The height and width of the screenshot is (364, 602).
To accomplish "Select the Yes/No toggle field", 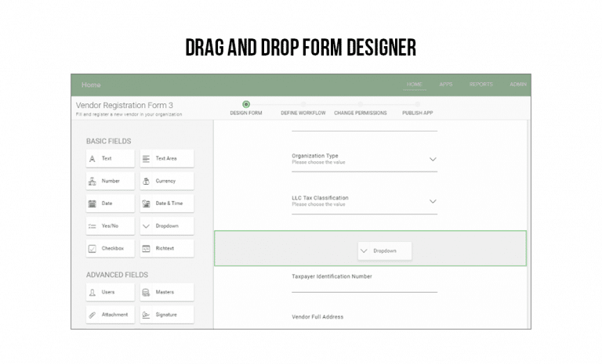I will 110,226.
